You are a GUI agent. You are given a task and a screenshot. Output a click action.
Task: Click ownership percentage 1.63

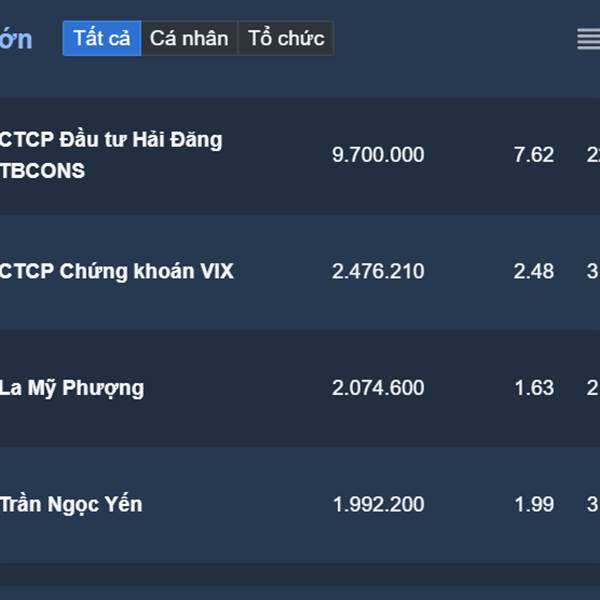[x=534, y=388]
